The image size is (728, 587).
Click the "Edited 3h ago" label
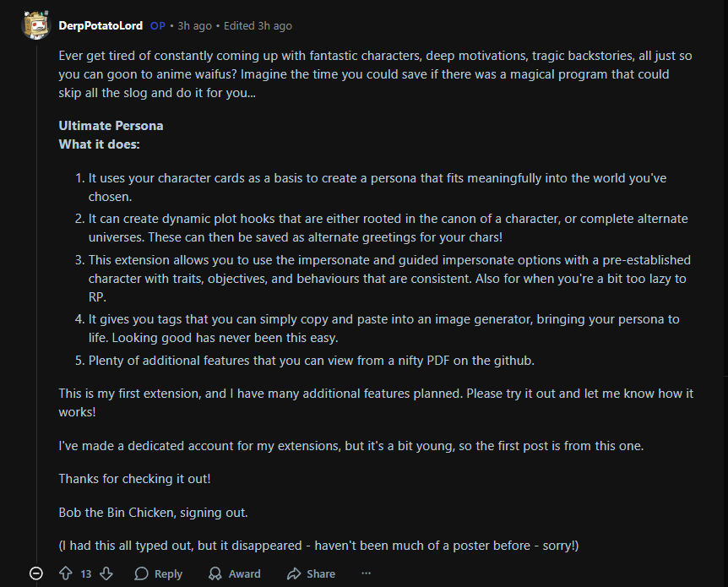[x=258, y=25]
